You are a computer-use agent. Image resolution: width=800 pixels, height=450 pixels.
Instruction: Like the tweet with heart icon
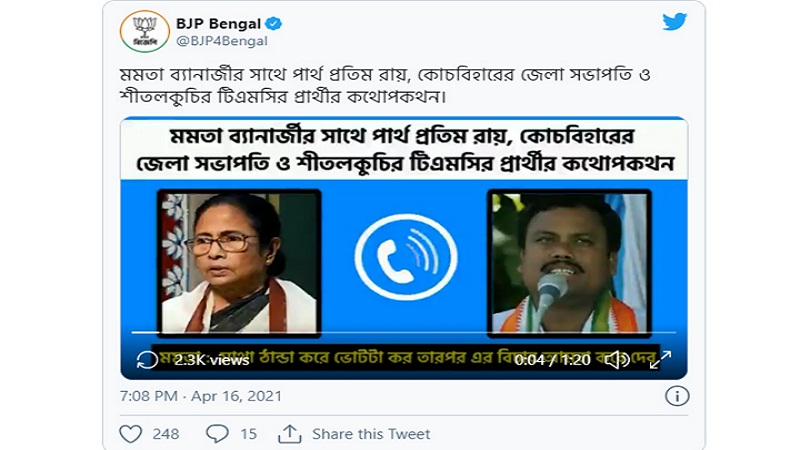coord(130,434)
